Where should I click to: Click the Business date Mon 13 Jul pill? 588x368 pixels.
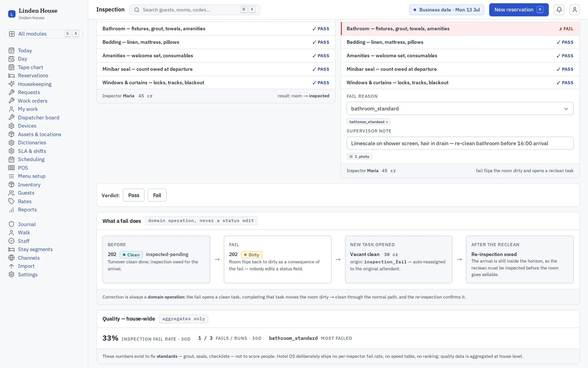(446, 10)
